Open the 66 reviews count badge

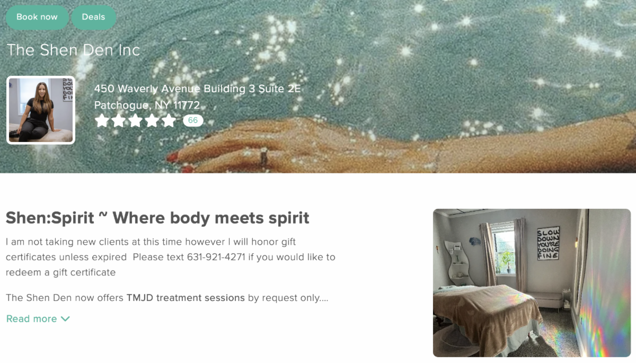193,121
